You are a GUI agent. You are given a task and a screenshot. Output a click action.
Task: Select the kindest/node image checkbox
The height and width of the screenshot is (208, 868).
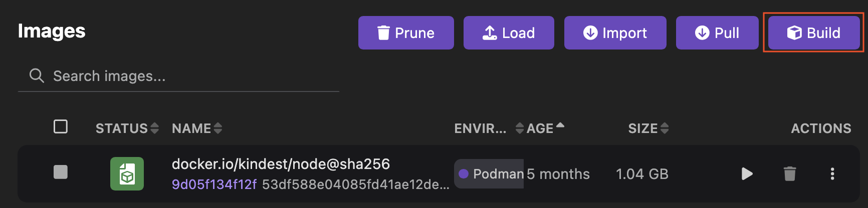coord(61,172)
